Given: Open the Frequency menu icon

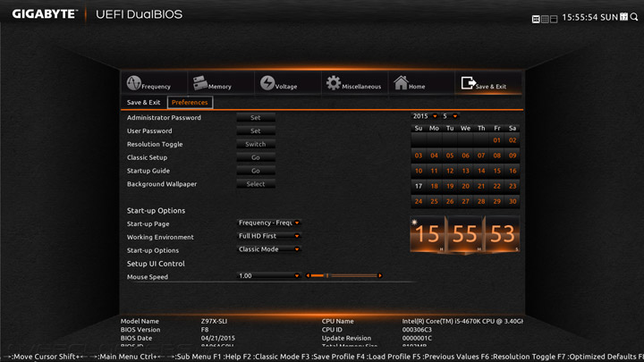Looking at the screenshot, I should 134,83.
